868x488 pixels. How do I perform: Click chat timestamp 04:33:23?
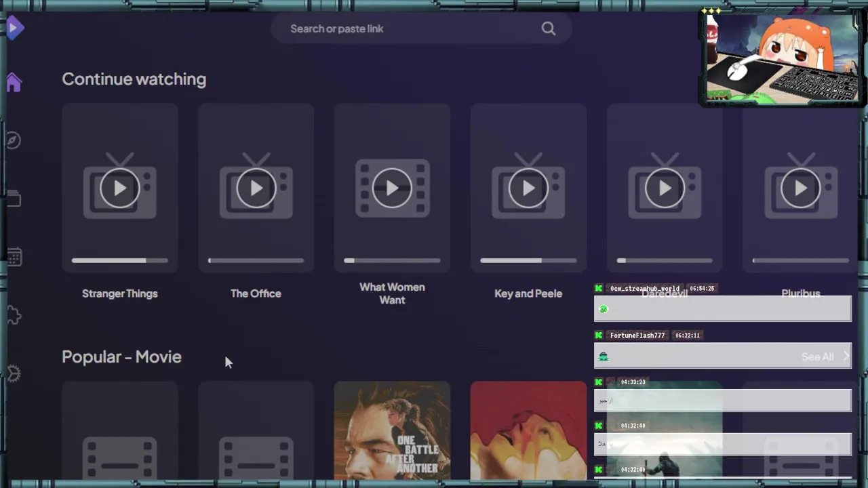click(x=633, y=382)
